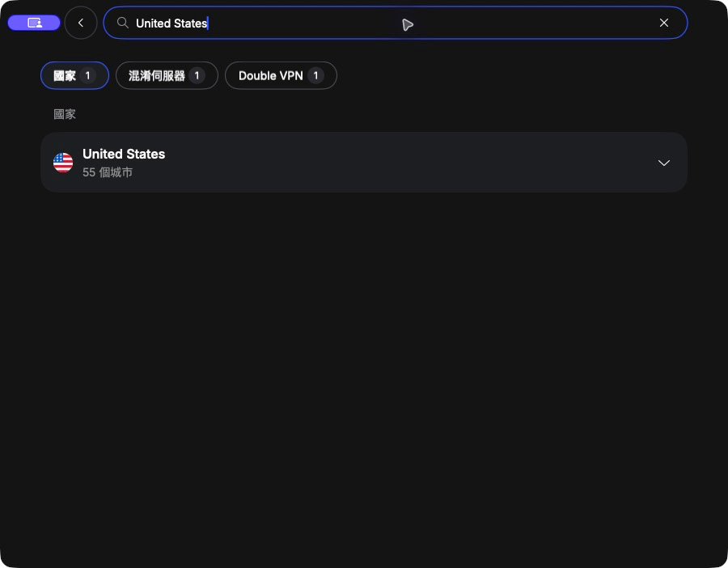Select the 國家 filter tab
Viewport: 728px width, 568px height.
click(74, 75)
